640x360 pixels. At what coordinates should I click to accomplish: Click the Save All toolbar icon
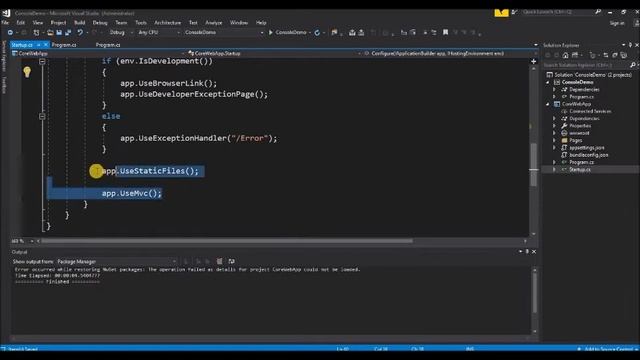pos(68,33)
